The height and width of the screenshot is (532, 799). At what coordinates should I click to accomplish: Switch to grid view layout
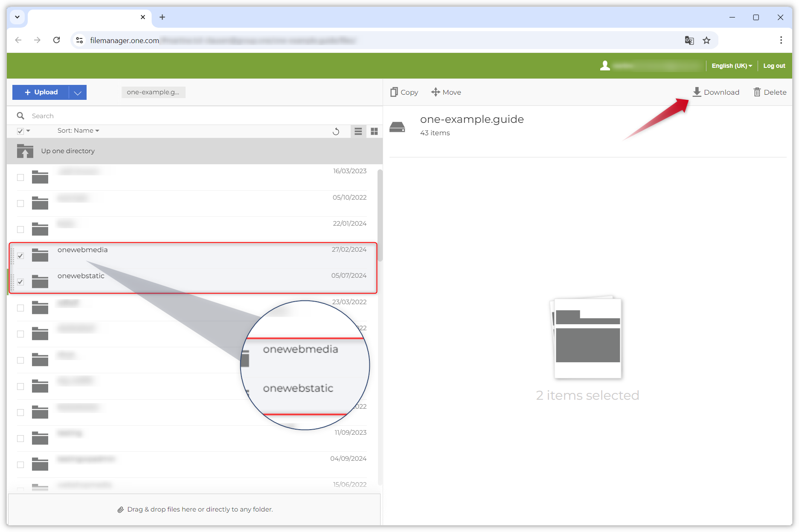[x=374, y=131]
